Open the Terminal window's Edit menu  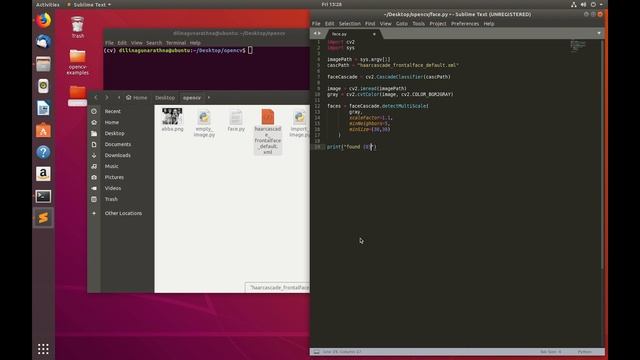click(x=122, y=43)
